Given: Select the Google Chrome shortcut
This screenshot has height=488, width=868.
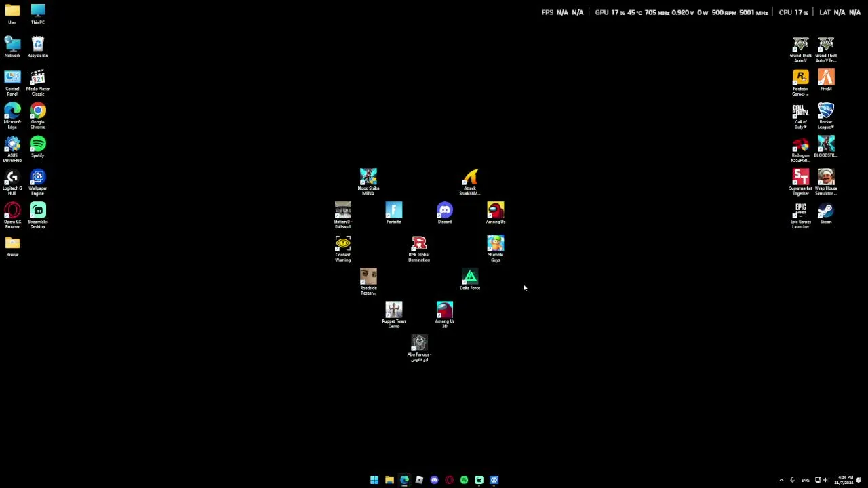Looking at the screenshot, I should (x=38, y=116).
